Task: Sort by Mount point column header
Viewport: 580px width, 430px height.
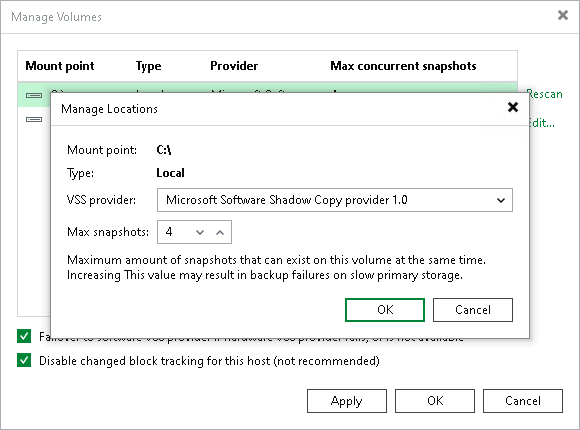Action: click(60, 66)
